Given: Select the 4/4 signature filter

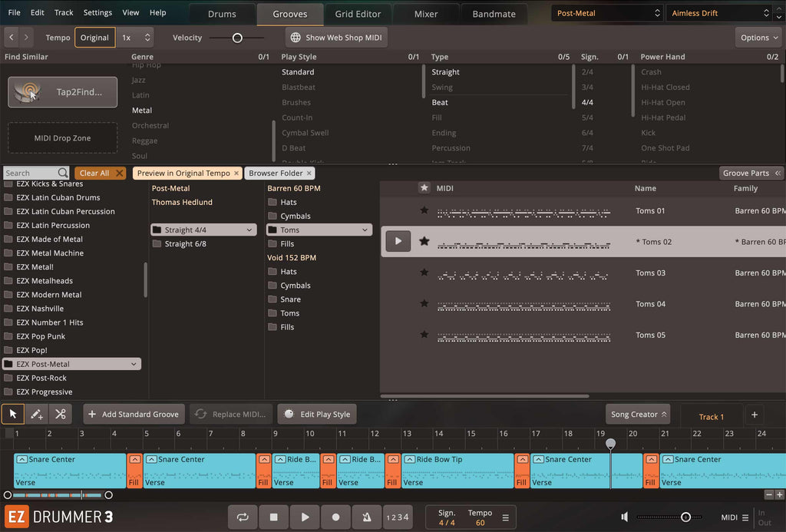Looking at the screenshot, I should pyautogui.click(x=587, y=102).
